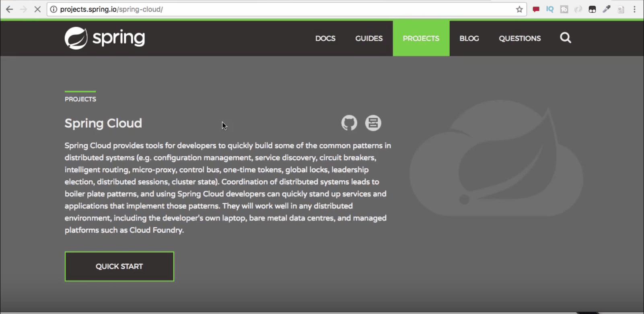Go back to the previous page
644x314 pixels.
click(9, 9)
